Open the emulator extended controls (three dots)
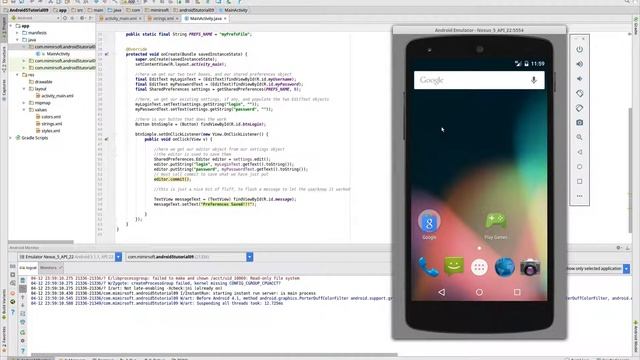 (x=580, y=196)
